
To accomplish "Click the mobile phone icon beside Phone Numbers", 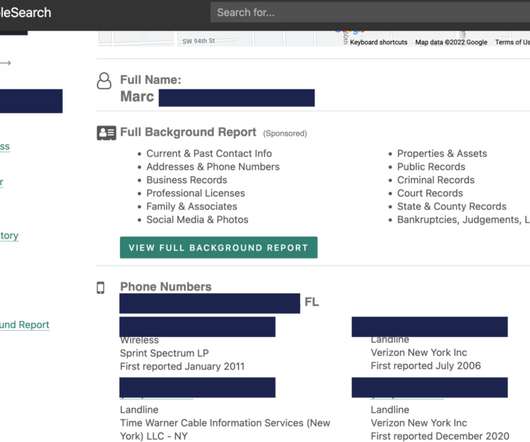I will (x=101, y=288).
